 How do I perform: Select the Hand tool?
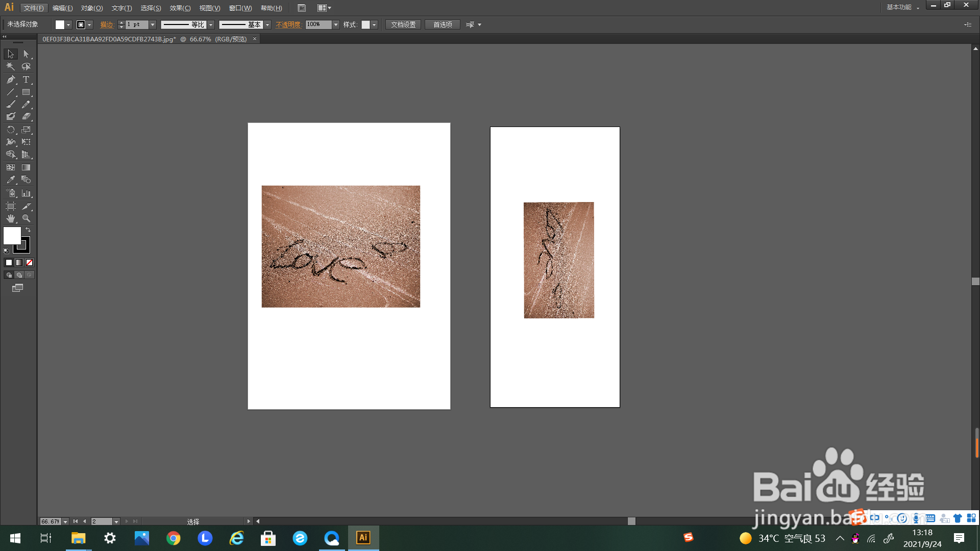[11, 218]
